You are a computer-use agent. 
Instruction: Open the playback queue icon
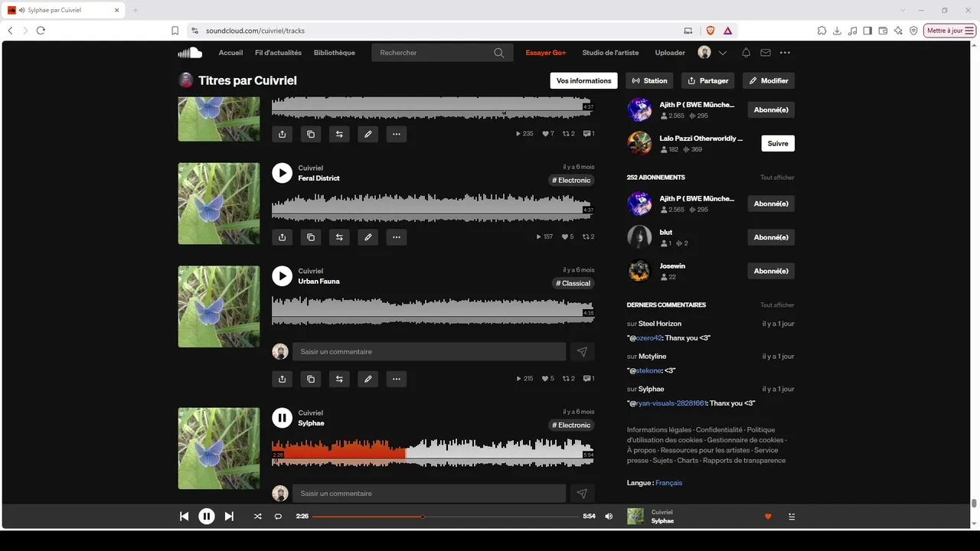792,517
